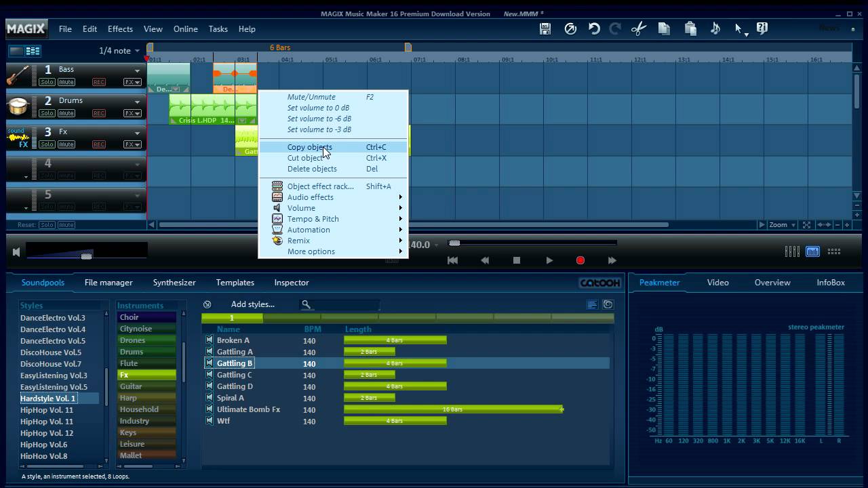
Task: Click the red Record transport button
Action: [580, 260]
